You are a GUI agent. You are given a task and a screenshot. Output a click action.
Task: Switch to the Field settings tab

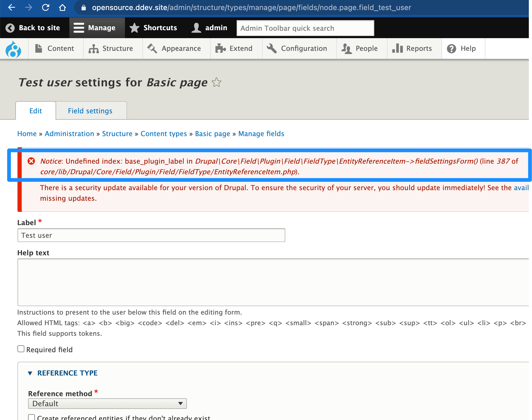90,111
